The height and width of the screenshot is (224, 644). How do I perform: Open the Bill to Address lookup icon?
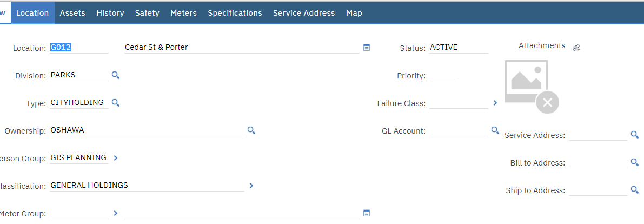(x=635, y=162)
